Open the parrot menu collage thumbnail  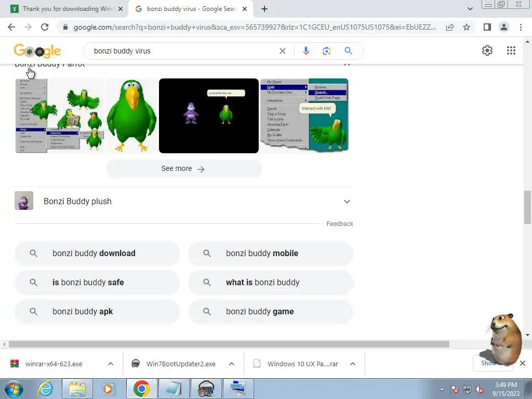coord(59,116)
